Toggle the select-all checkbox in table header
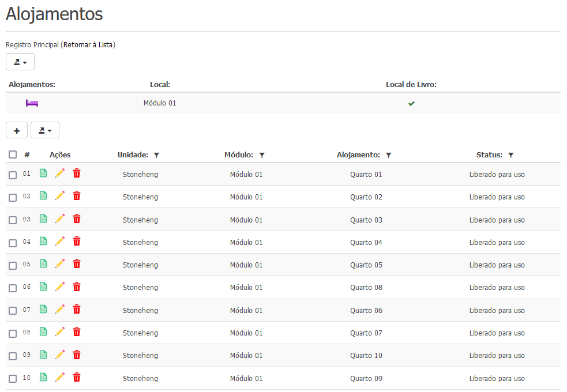This screenshot has height=392, width=567. pos(13,154)
